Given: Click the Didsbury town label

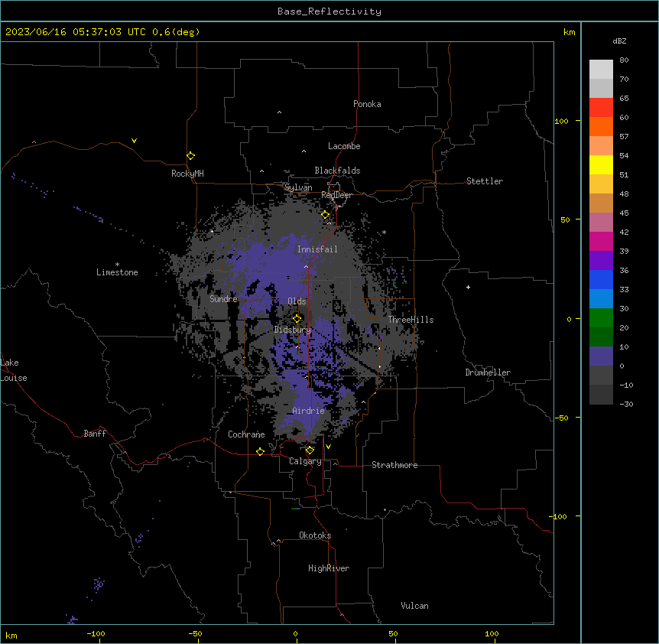Looking at the screenshot, I should 293,330.
